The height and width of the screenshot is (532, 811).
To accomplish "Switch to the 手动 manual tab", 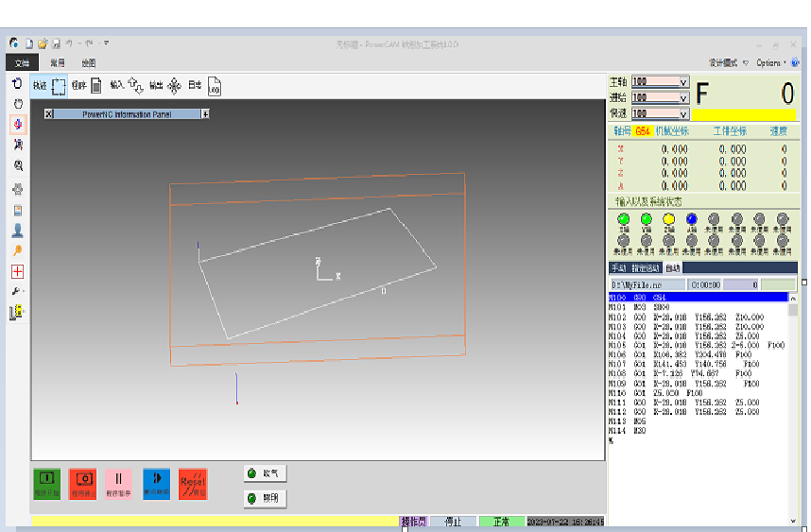I will [618, 267].
